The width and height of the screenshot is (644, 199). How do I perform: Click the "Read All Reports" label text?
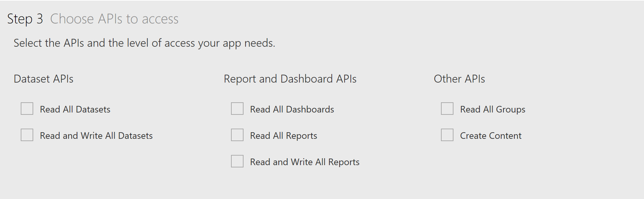coord(283,136)
